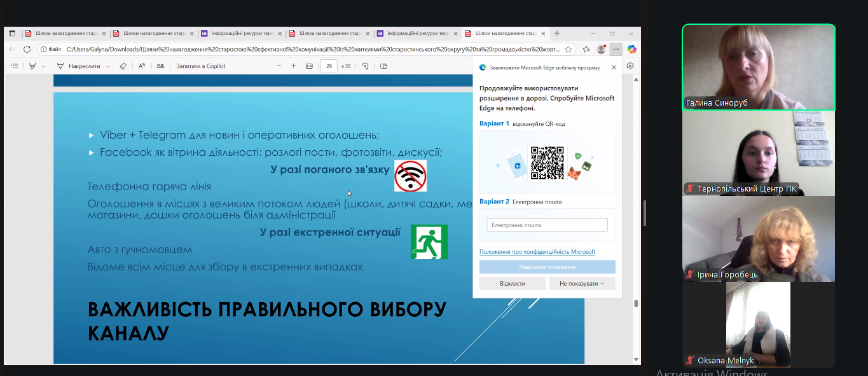Open 'Положення про конфіденційність Microsoft' link

pyautogui.click(x=537, y=252)
